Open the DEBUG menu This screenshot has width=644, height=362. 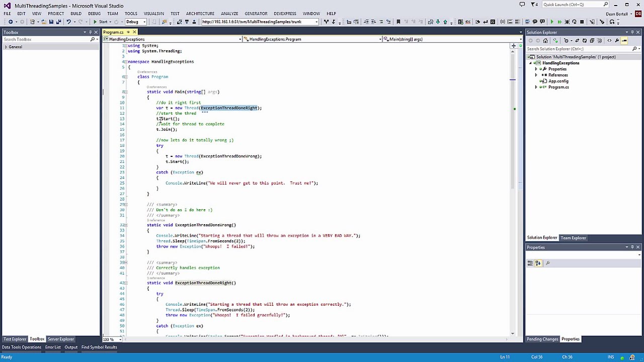[94, 14]
